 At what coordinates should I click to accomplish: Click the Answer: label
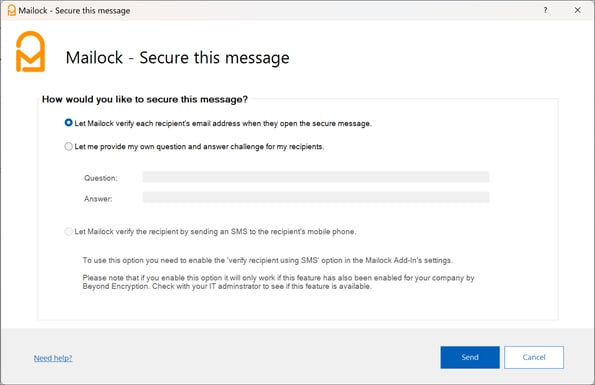tap(98, 199)
